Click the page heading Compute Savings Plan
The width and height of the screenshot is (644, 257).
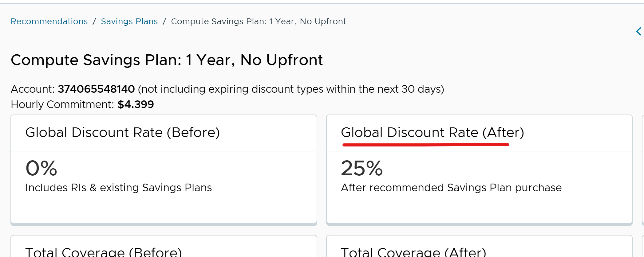coord(167,60)
